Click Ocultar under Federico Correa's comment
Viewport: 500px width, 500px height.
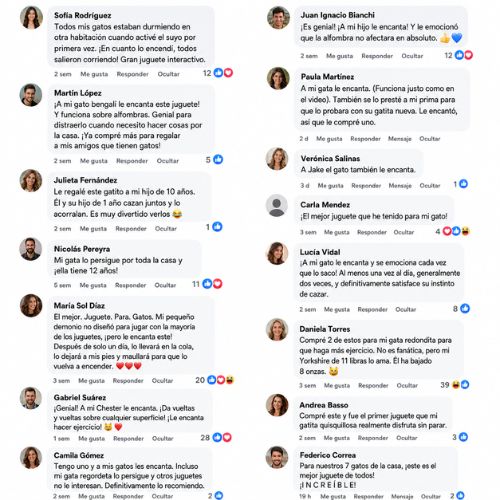(x=431, y=497)
